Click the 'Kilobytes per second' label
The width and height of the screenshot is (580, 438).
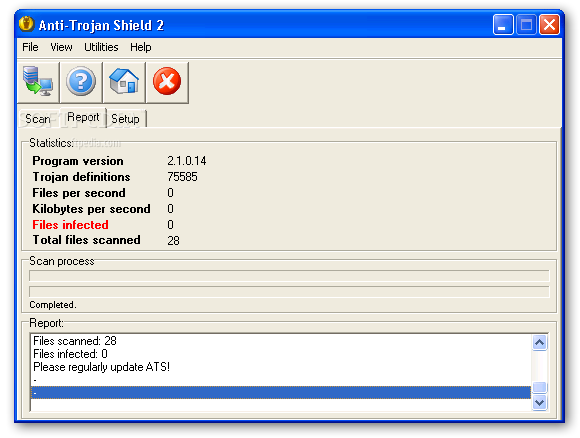point(91,209)
